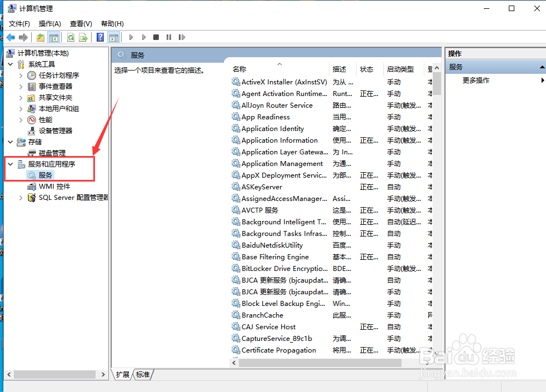Select the 计算机管理(本地) root node

tap(43, 53)
